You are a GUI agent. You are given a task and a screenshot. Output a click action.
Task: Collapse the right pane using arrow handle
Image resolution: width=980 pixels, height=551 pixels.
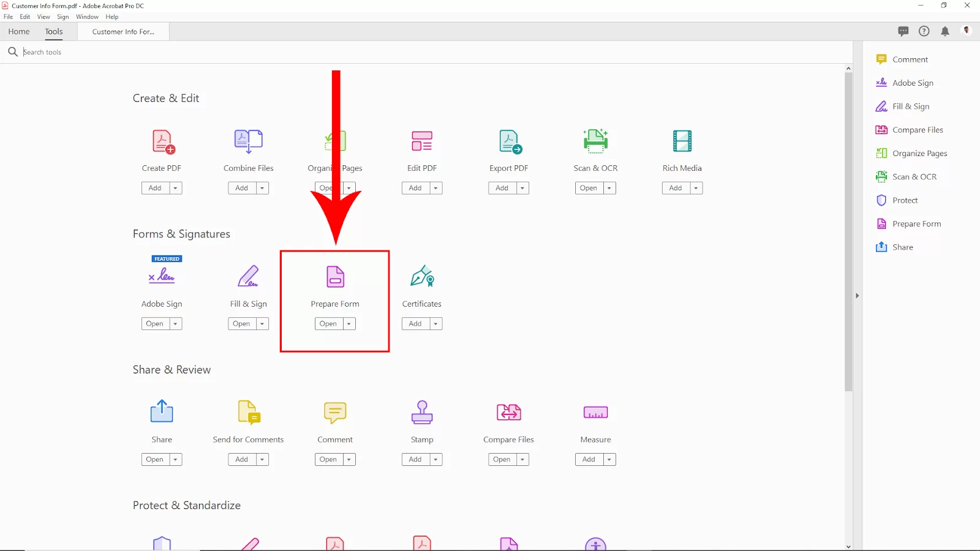pos(858,296)
